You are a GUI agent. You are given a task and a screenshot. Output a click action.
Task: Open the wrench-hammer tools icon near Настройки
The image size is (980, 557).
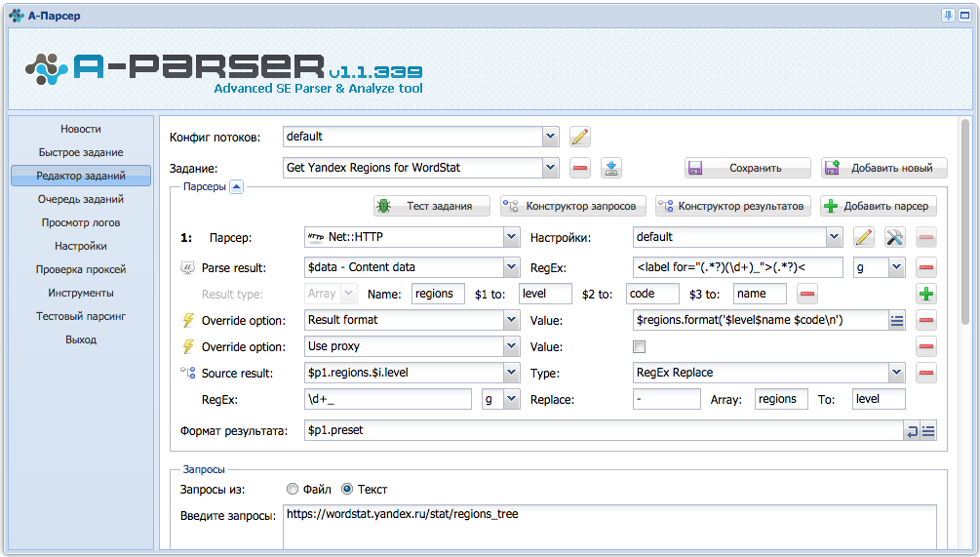[895, 237]
